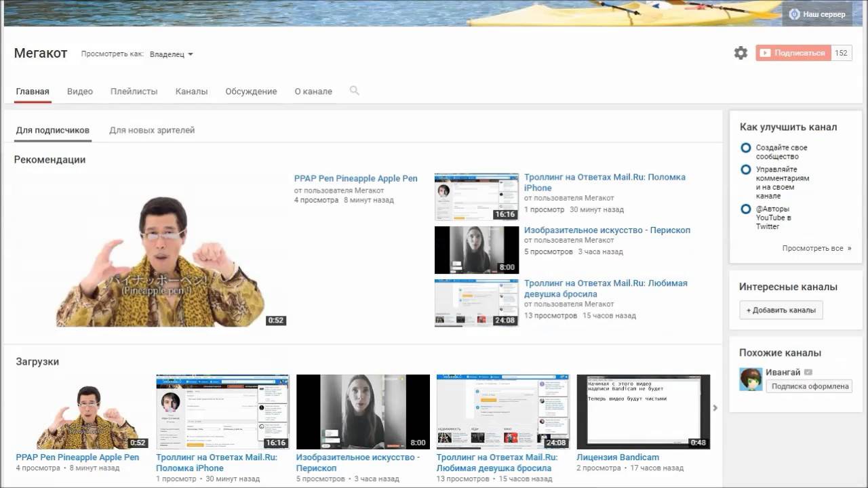Click the "Загрузки" section heading

click(37, 362)
